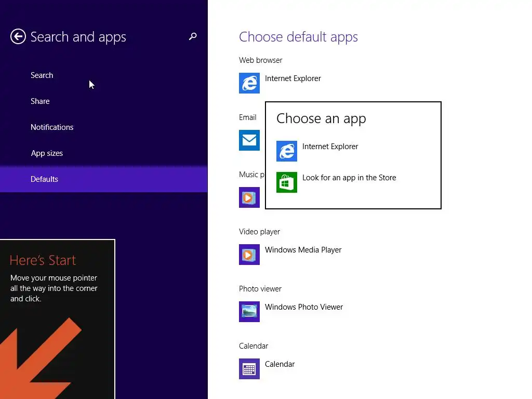
Task: Click the Choose an app popup title
Action: [x=321, y=119]
